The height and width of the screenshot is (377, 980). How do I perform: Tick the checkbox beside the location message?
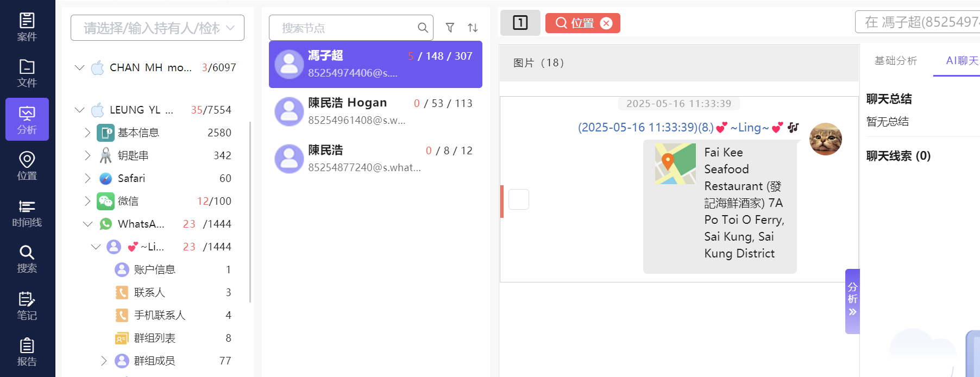coord(519,199)
